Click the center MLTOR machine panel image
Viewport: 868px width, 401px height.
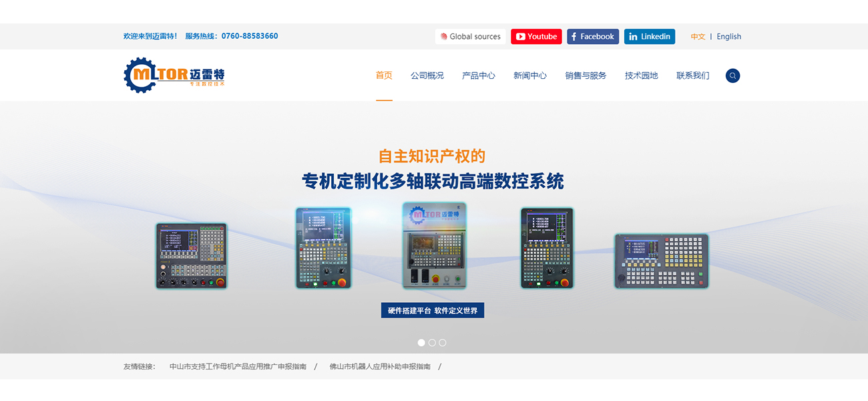[x=434, y=245]
